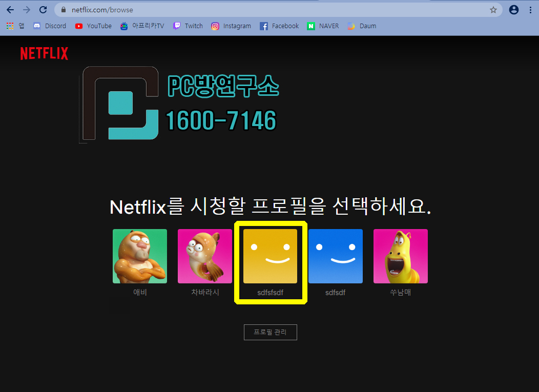
Task: Select the 애비 profile avatar
Action: 140,256
